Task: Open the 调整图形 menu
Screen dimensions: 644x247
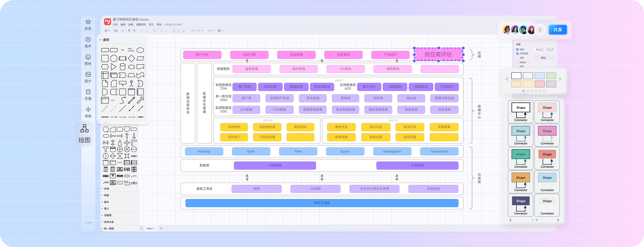Action: 141,25
